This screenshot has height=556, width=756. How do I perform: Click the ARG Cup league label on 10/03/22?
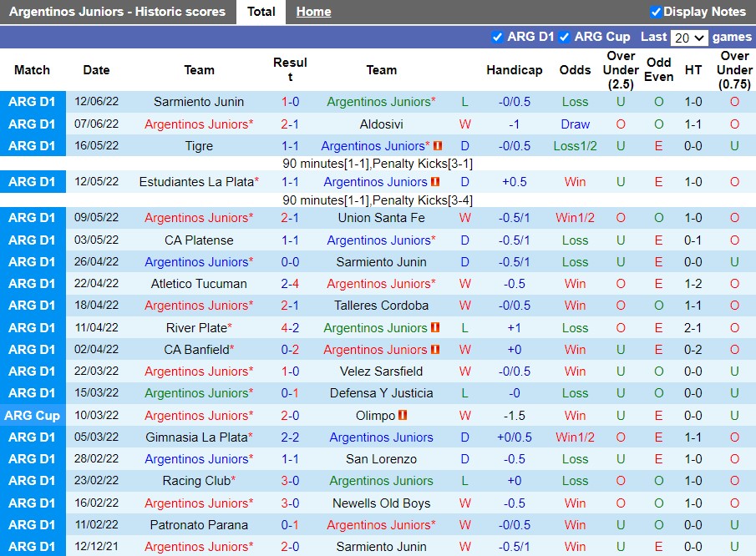(x=33, y=415)
